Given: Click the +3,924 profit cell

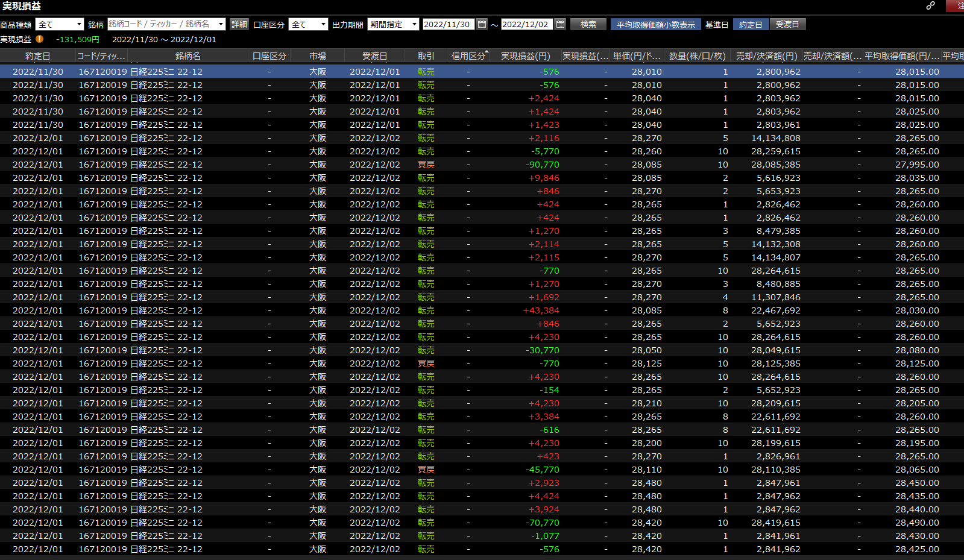Looking at the screenshot, I should point(544,509).
